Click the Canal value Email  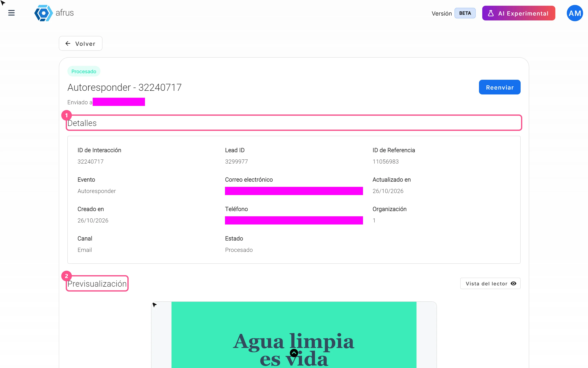click(85, 250)
